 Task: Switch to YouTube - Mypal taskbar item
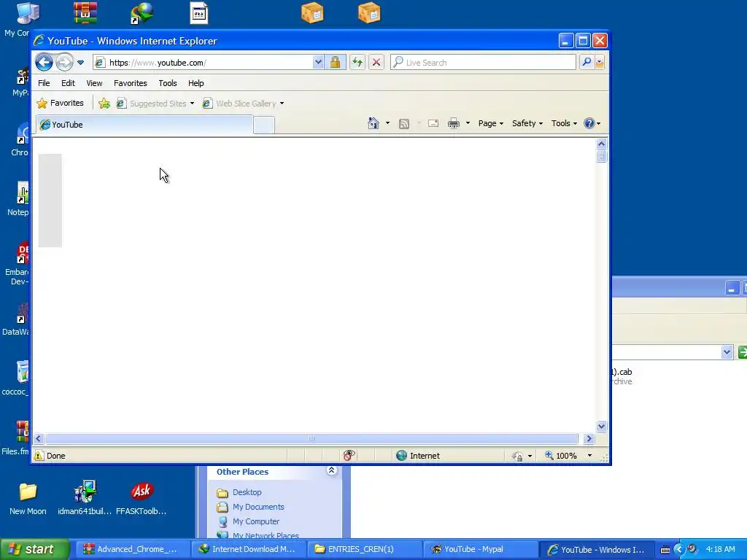pos(480,550)
